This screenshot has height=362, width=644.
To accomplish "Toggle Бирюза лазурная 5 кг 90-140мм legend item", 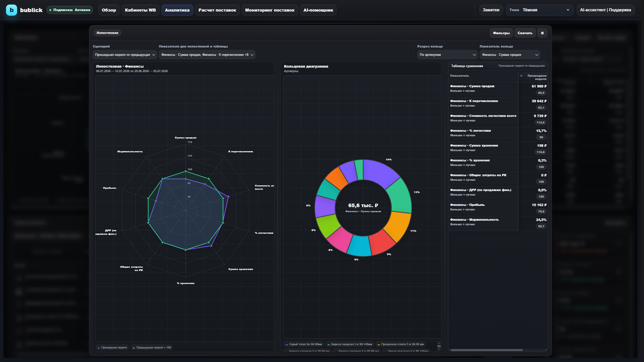I will coord(350,344).
